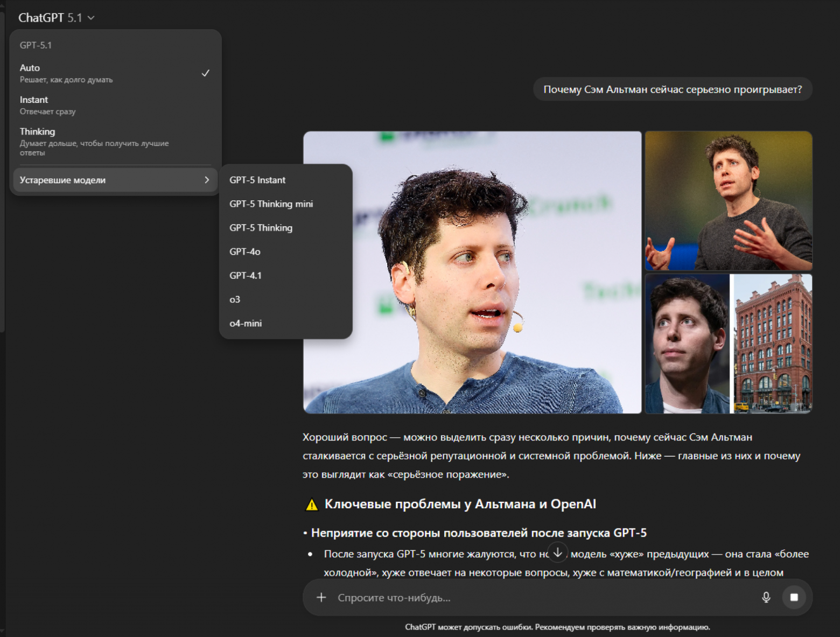Choose the Thinking mode option

pyautogui.click(x=114, y=141)
